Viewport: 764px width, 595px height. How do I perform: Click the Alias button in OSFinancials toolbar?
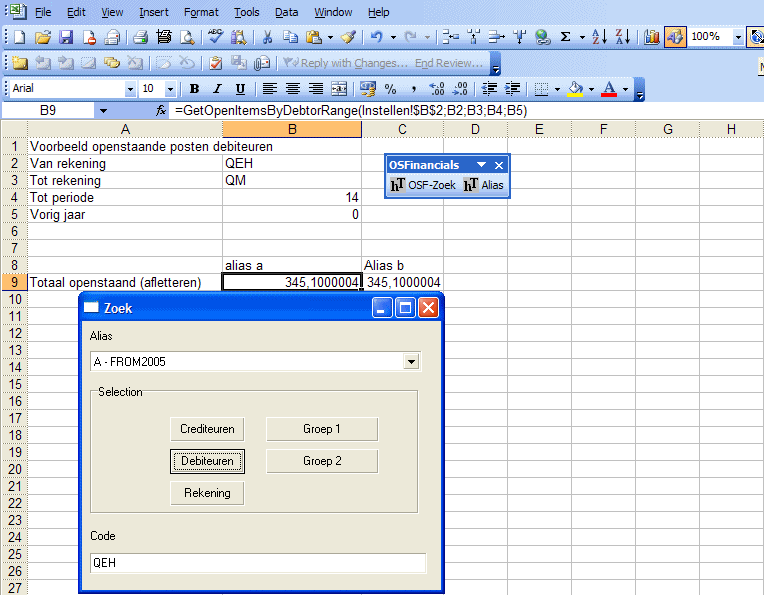pyautogui.click(x=483, y=185)
